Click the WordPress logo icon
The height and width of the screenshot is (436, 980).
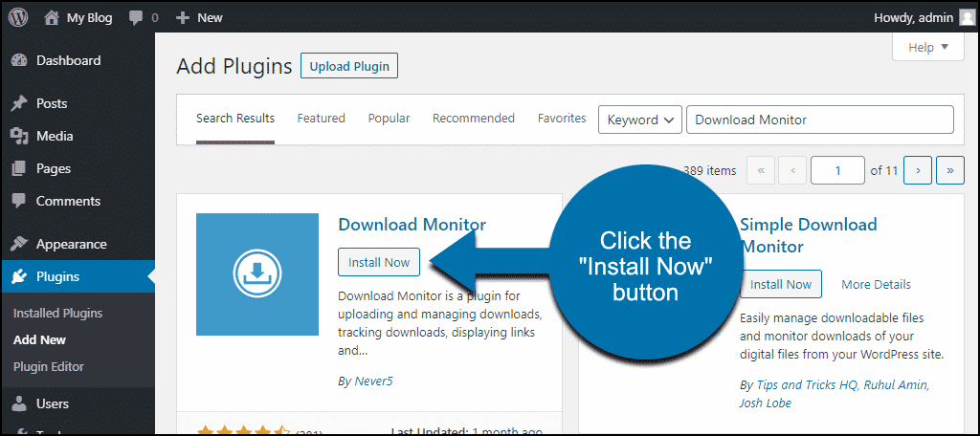18,17
